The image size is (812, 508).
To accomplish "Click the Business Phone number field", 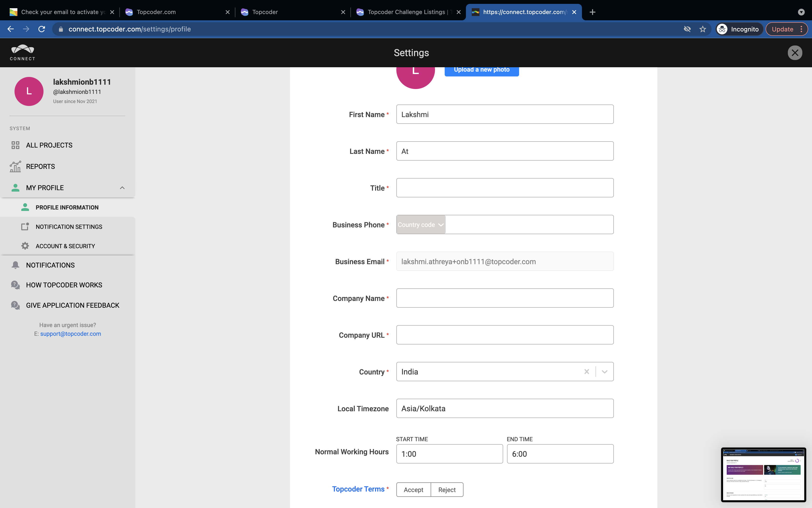I will click(529, 224).
